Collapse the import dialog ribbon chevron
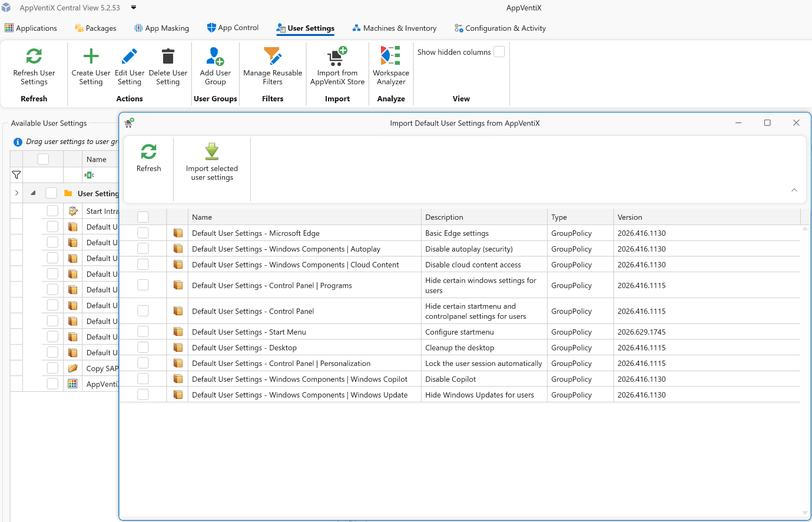The height and width of the screenshot is (522, 812). 794,190
